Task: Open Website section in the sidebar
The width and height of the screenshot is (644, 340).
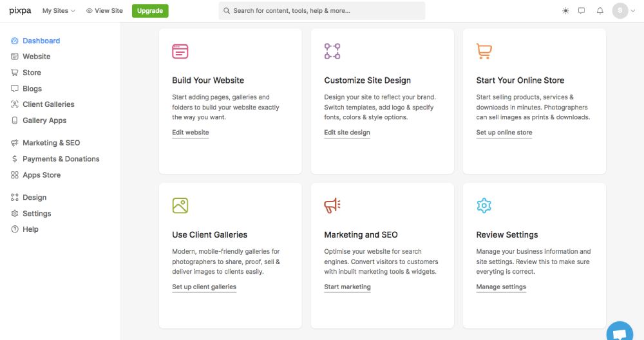Action: (36, 57)
